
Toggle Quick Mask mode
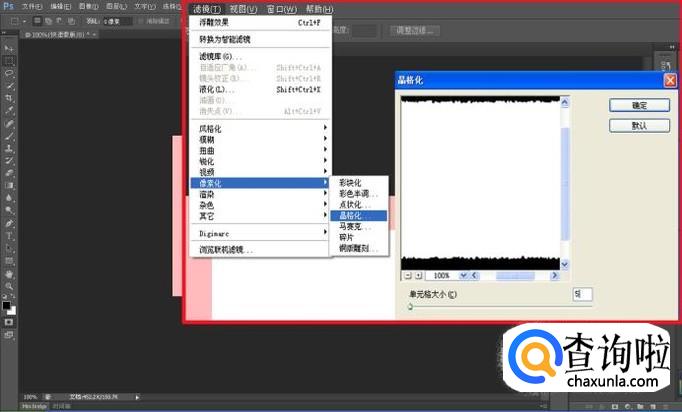click(x=9, y=322)
